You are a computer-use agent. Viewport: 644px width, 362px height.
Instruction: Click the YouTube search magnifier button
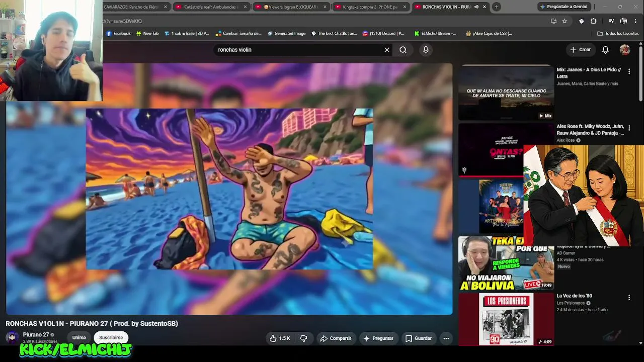click(403, 50)
